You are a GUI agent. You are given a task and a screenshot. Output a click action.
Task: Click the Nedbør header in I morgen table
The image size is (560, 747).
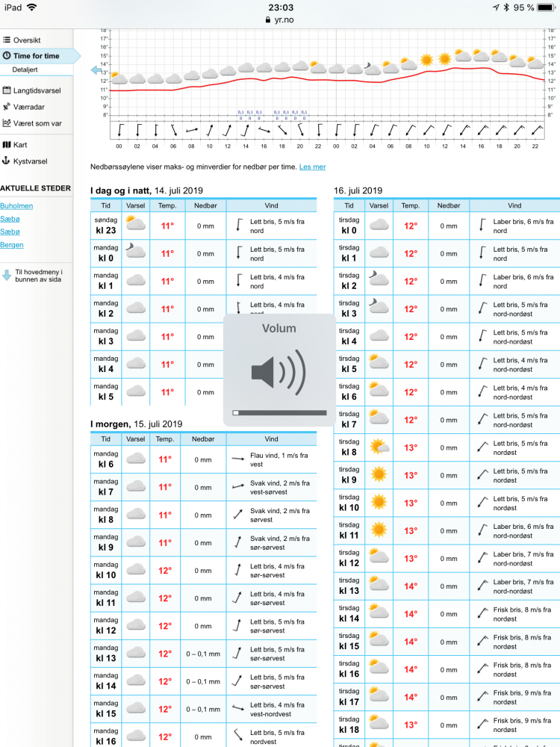pos(203,439)
